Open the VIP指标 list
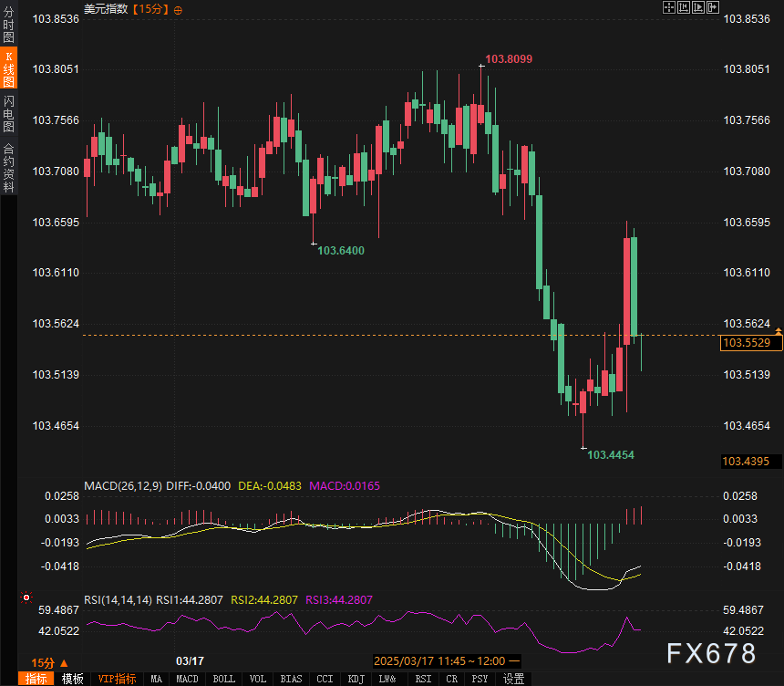 pyautogui.click(x=117, y=679)
